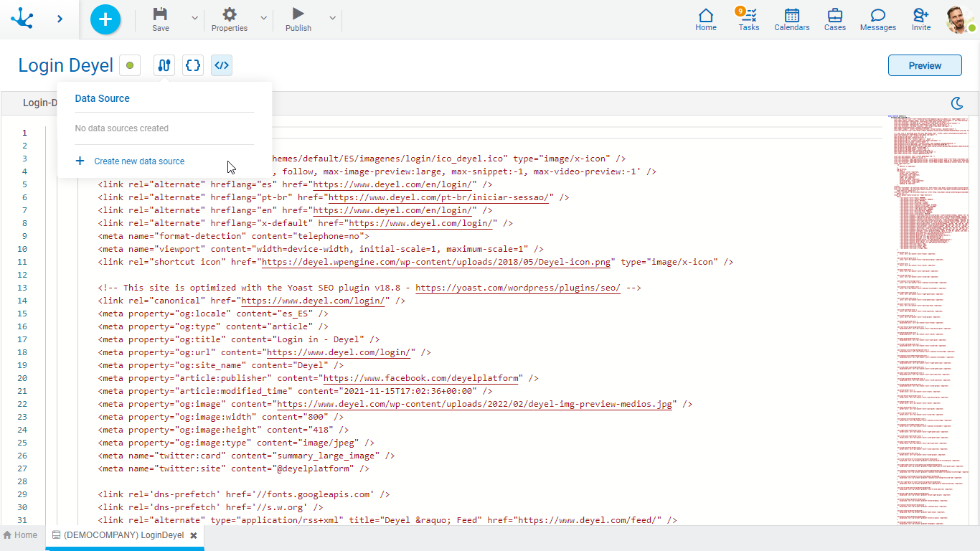
Task: Click the yoast.com plugins seo link
Action: [x=518, y=288]
